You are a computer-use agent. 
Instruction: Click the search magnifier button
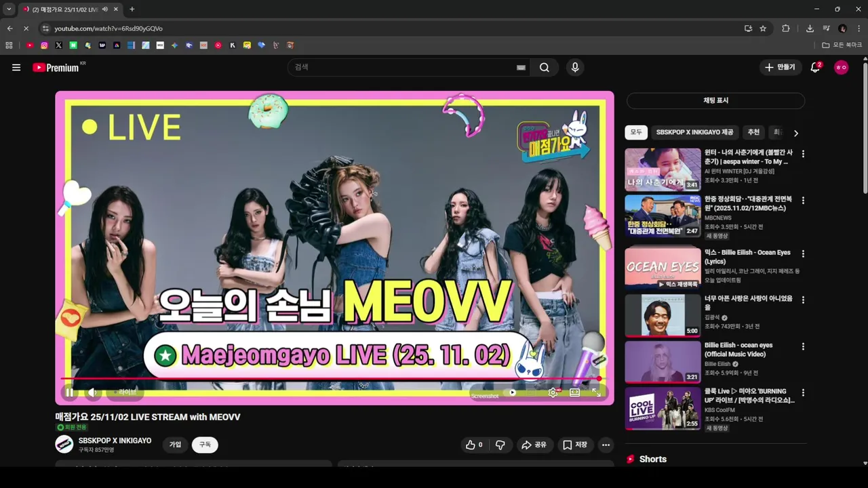[545, 68]
